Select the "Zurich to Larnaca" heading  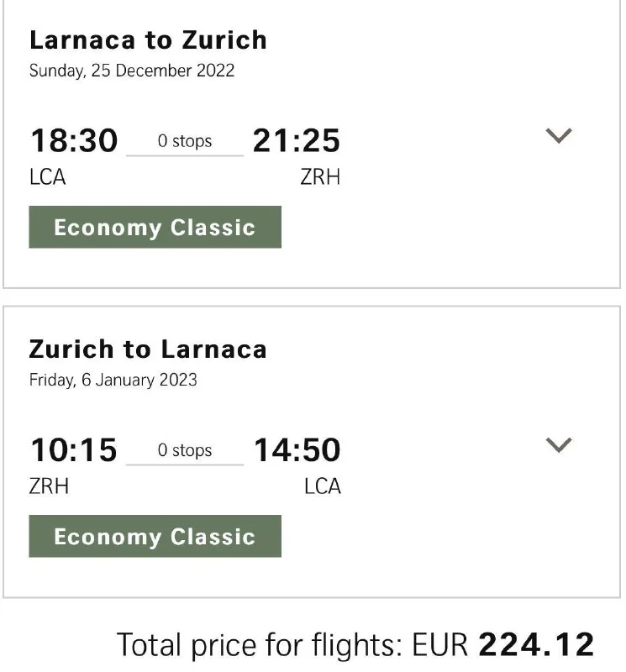[x=148, y=349]
